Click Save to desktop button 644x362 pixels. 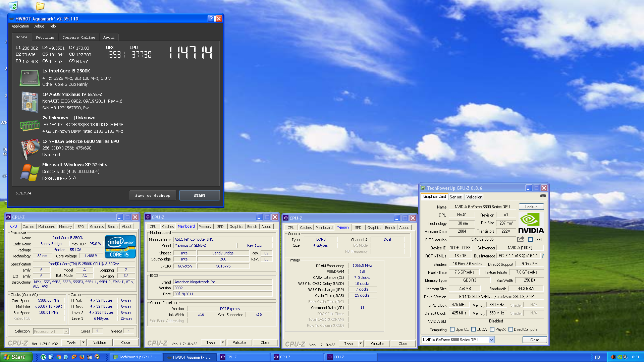(153, 195)
